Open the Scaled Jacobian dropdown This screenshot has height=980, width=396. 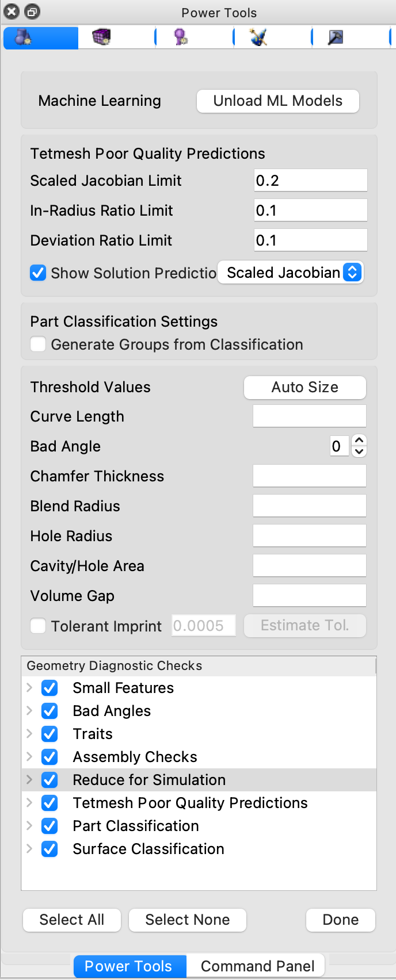(x=291, y=273)
